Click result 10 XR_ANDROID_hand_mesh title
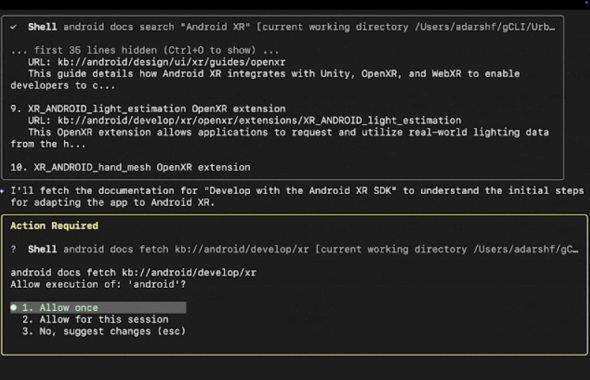 (x=130, y=167)
